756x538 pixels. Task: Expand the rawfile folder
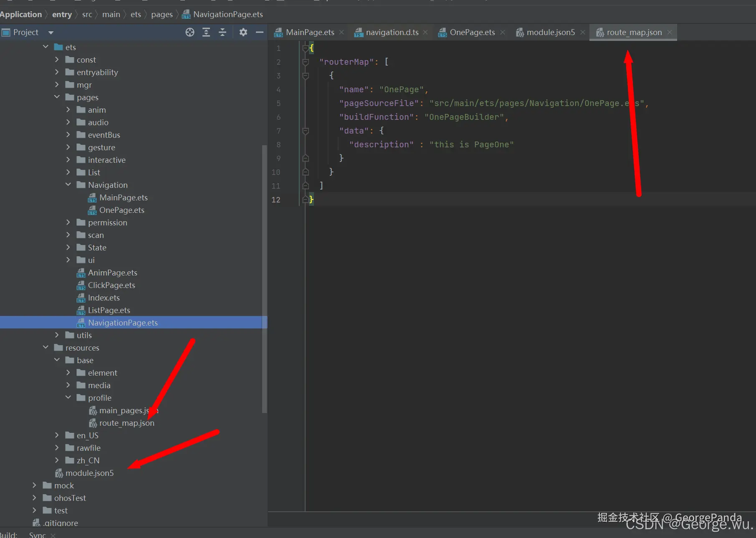click(57, 448)
